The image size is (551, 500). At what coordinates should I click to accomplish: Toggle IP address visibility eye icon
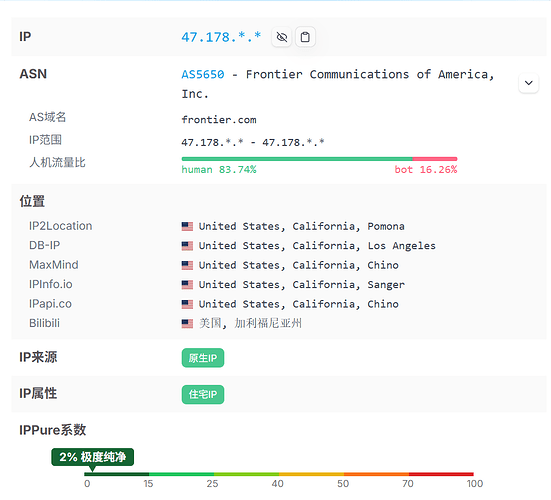pyautogui.click(x=281, y=37)
